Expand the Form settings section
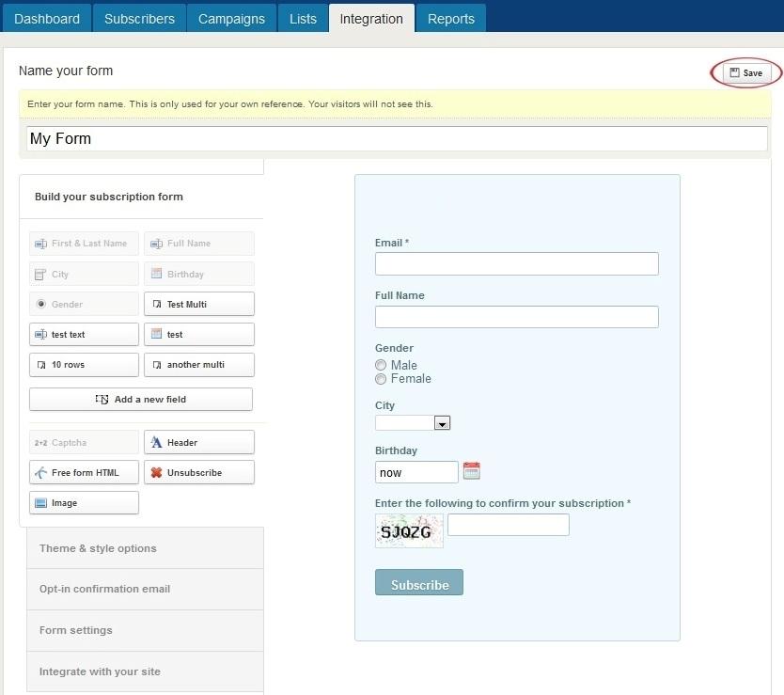 [145, 630]
